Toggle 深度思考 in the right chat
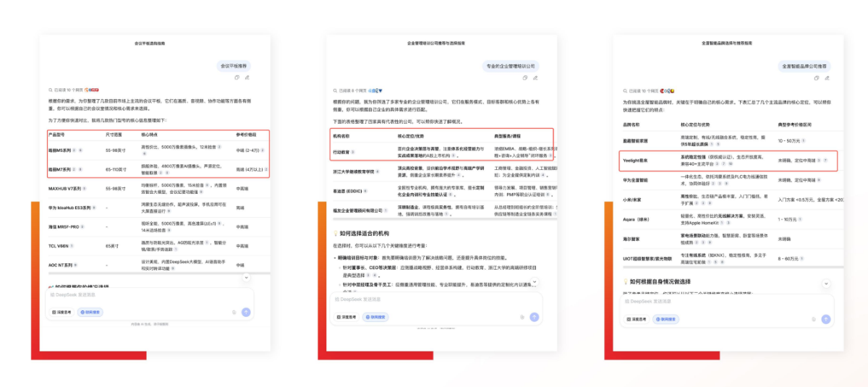This screenshot has height=387, width=868. point(639,318)
